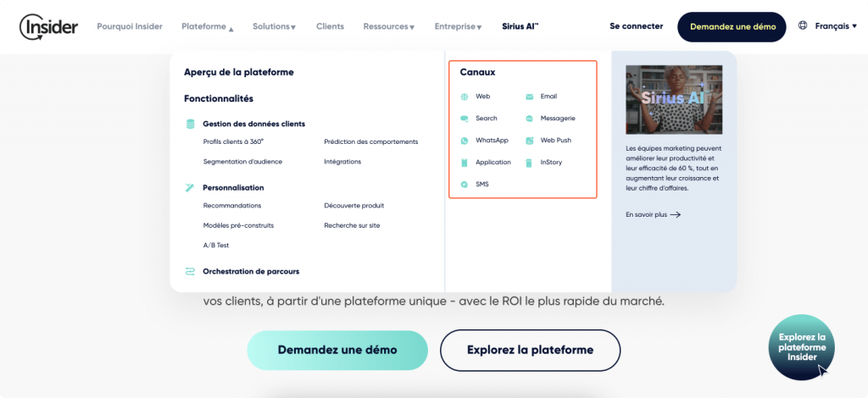
Task: Click the Canaux heading
Action: click(477, 72)
